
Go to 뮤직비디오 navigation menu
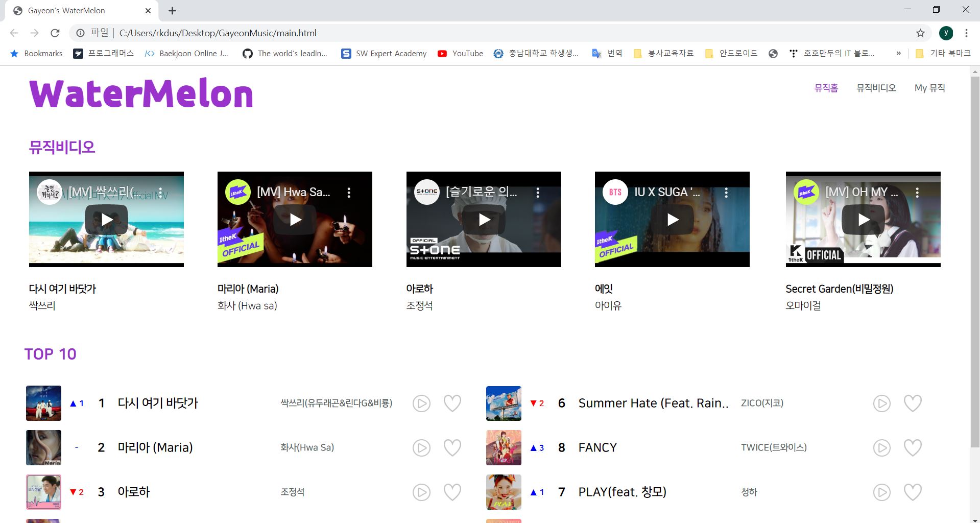[x=876, y=88]
